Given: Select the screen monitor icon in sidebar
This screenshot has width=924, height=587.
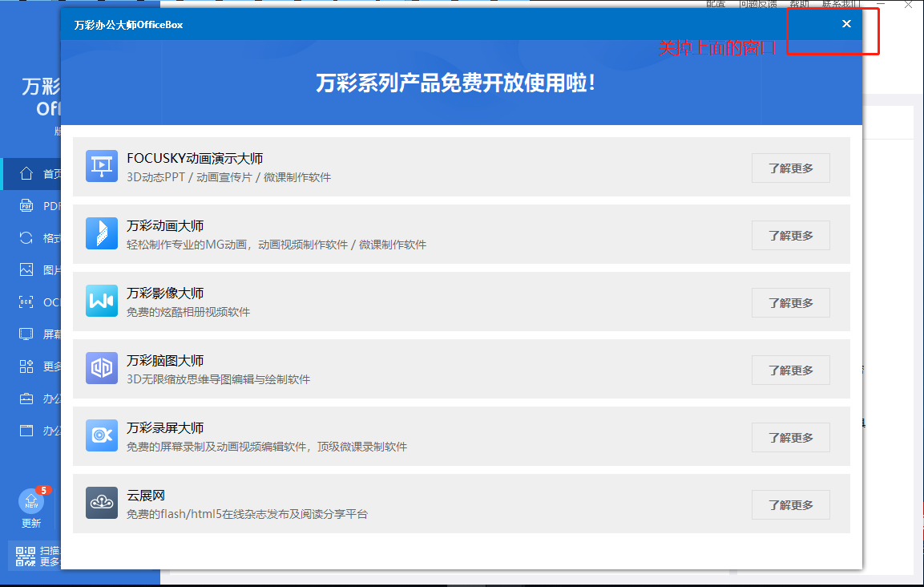Looking at the screenshot, I should click(x=26, y=334).
